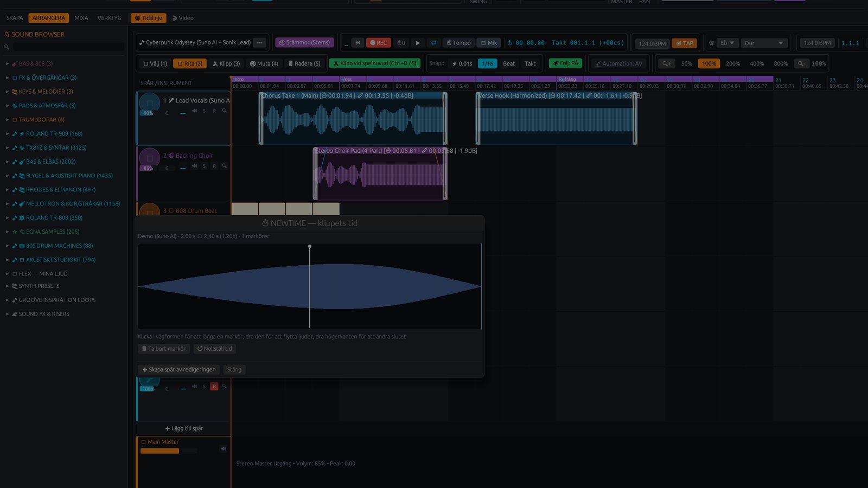Expand KEYS & MELODIER (3) category
This screenshot has height=488, width=868.
[46, 92]
